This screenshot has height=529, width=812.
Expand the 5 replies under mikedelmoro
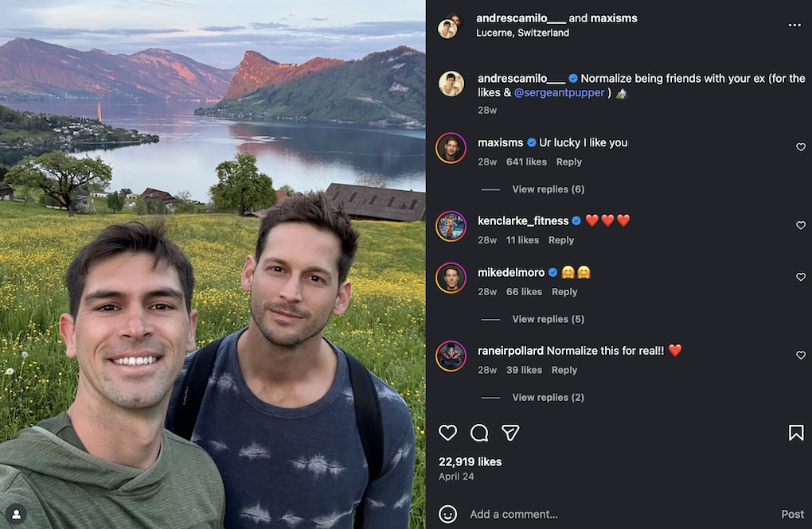548,319
